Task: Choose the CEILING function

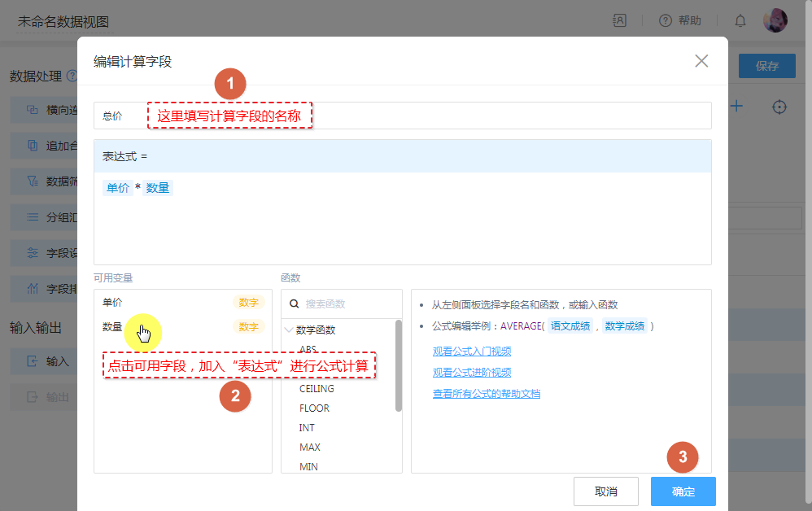Action: (x=317, y=389)
